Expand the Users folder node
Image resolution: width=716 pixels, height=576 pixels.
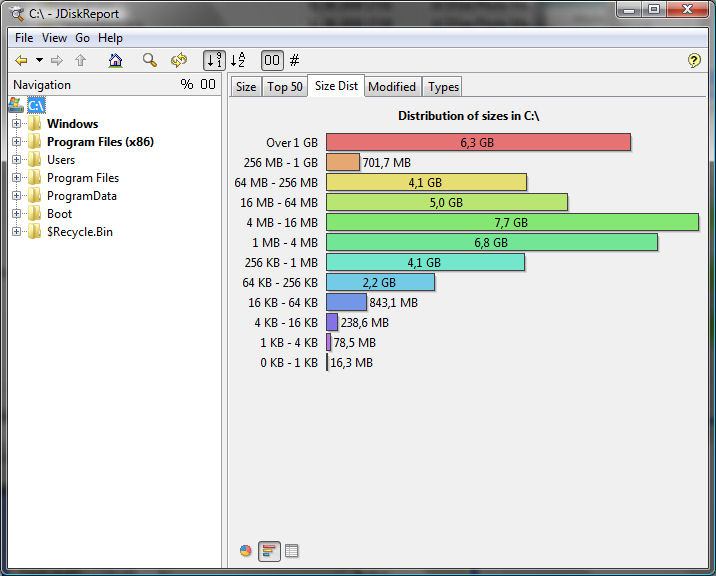point(16,159)
